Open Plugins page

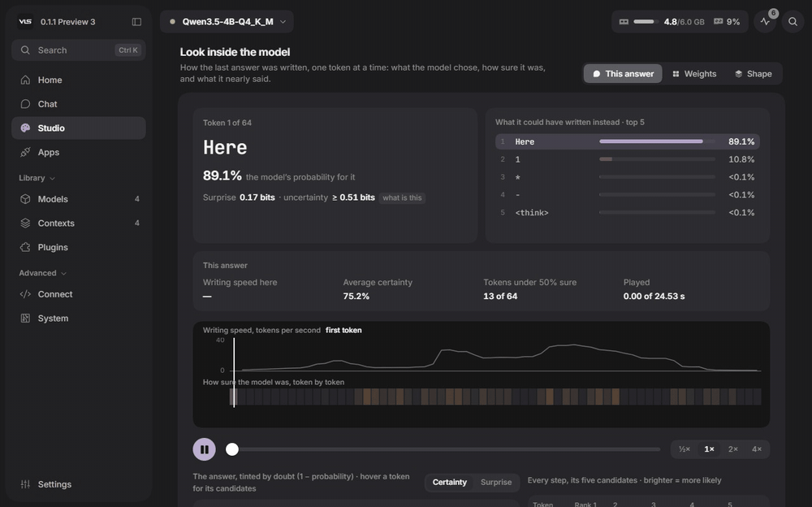(79, 247)
